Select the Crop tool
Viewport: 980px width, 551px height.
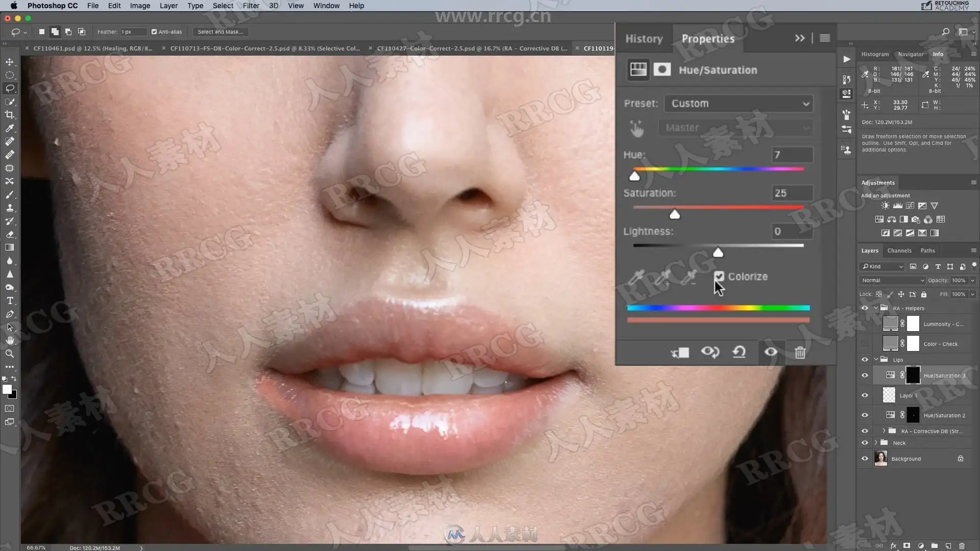coord(10,115)
